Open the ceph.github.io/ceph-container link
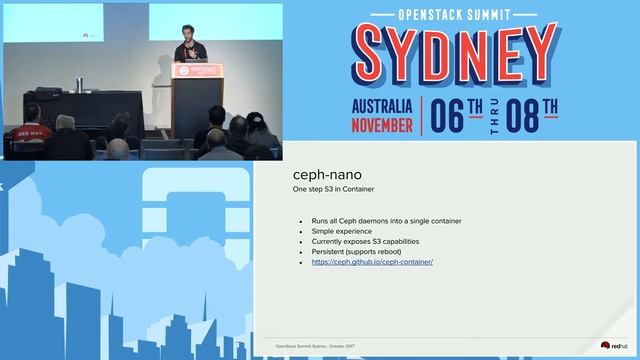The image size is (640, 360). click(372, 262)
